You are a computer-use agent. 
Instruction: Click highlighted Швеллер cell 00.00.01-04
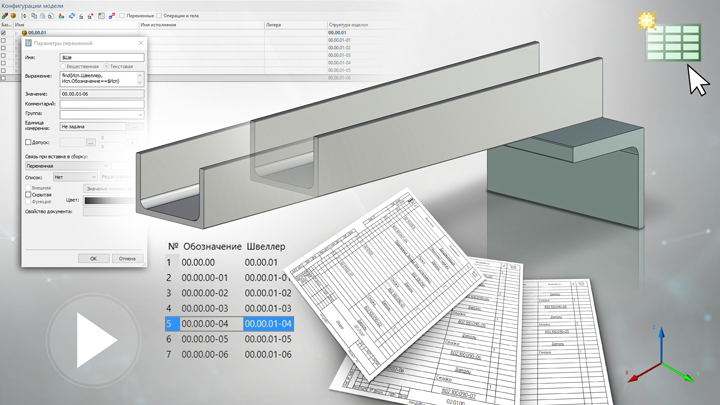click(268, 324)
